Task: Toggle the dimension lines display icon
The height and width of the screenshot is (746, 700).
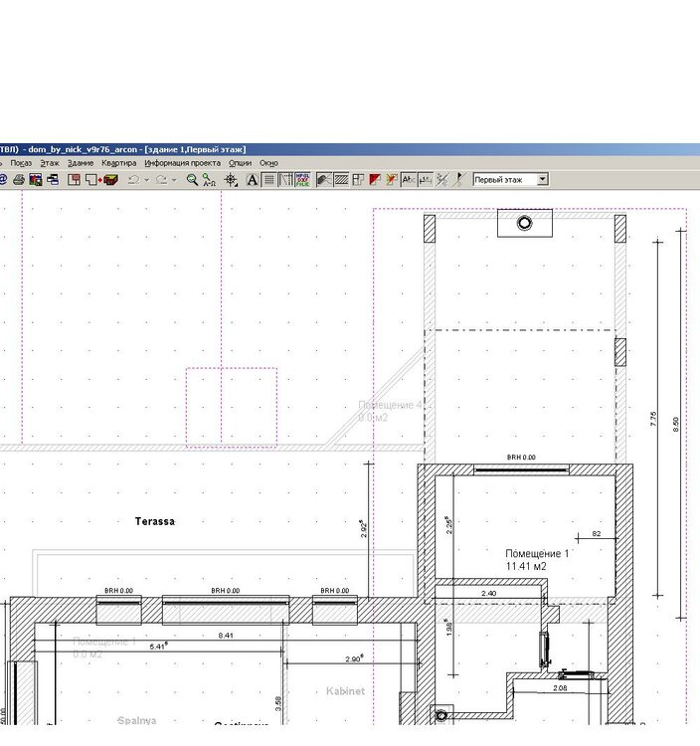Action: click(x=426, y=180)
